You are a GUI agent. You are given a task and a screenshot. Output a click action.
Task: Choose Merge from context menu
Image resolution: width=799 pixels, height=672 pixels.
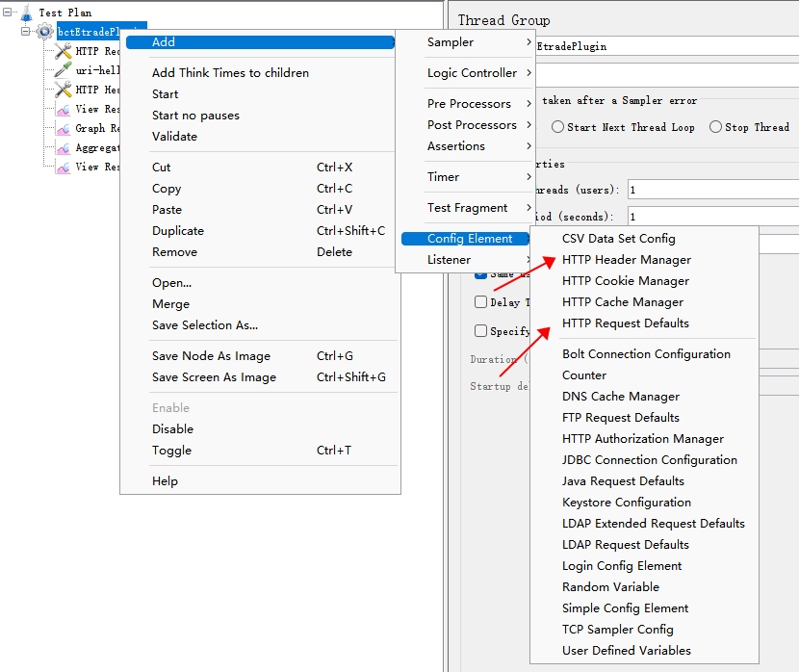click(170, 304)
